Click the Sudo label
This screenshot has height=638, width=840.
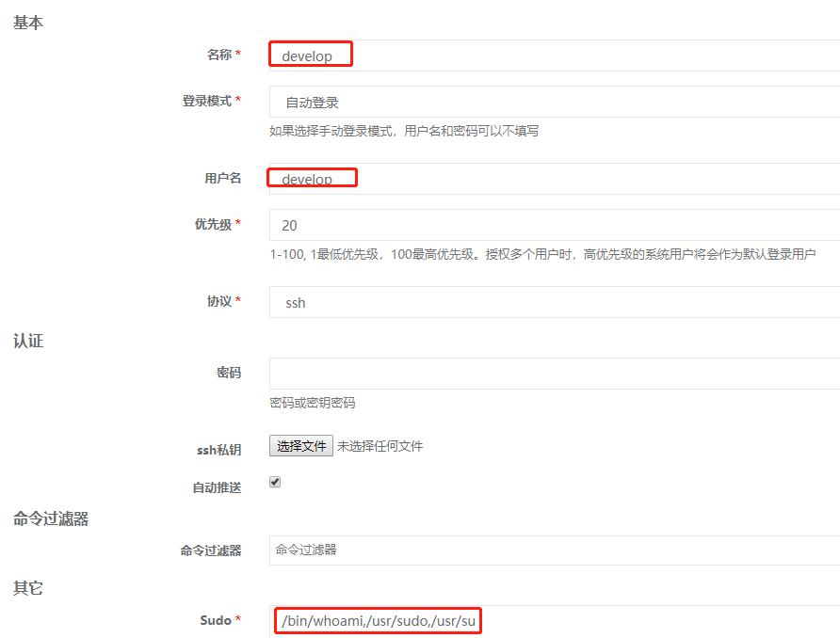[216, 620]
